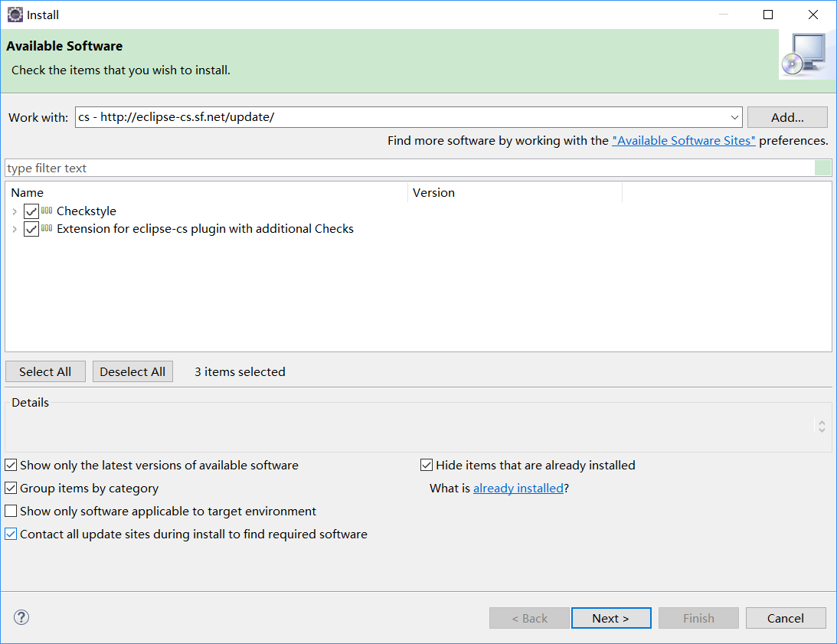
Task: Open the Available Software Sites link
Action: point(683,140)
